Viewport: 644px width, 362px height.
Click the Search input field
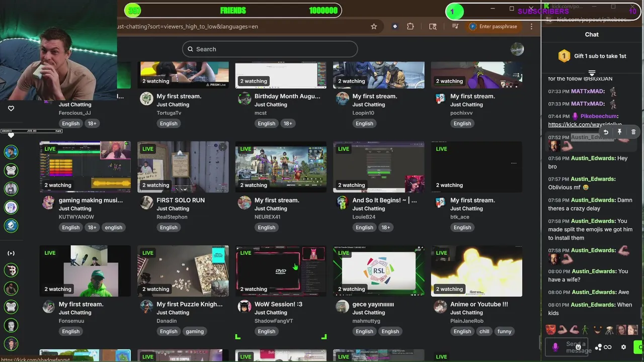pos(270,49)
